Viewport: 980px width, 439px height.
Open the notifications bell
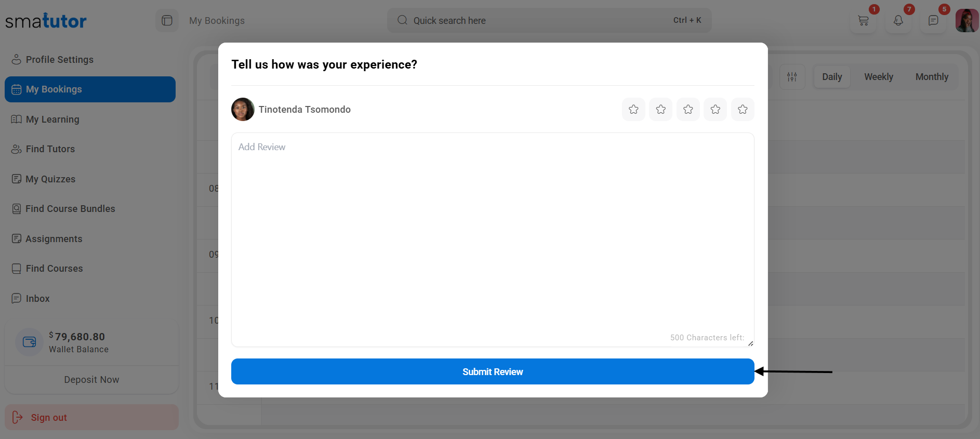898,21
